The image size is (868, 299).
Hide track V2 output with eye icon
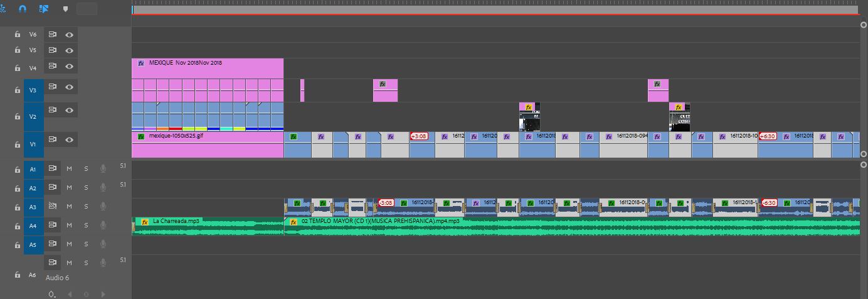click(x=69, y=110)
